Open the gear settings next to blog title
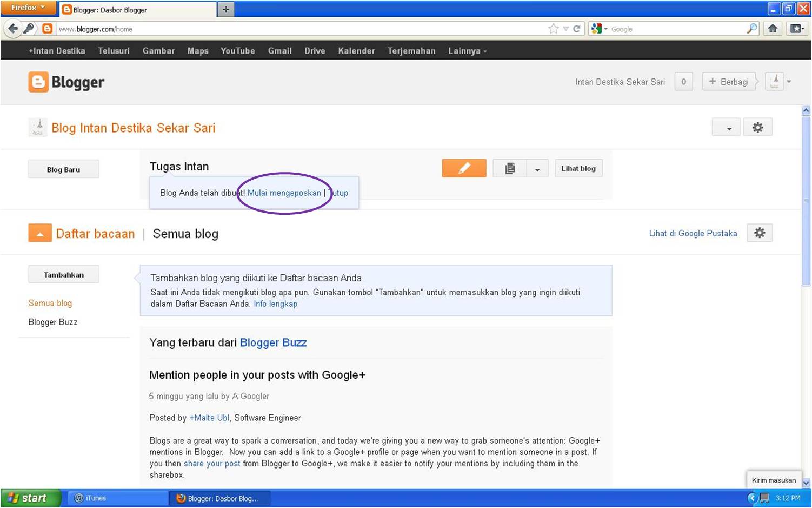The width and height of the screenshot is (812, 508). click(757, 128)
